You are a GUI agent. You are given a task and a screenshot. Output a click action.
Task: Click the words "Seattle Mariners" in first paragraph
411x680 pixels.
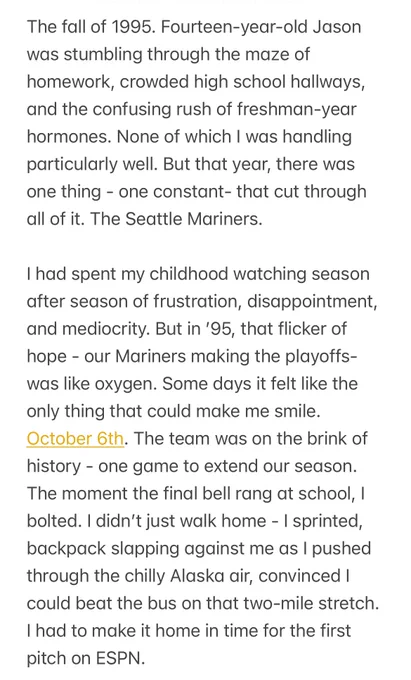(x=193, y=219)
